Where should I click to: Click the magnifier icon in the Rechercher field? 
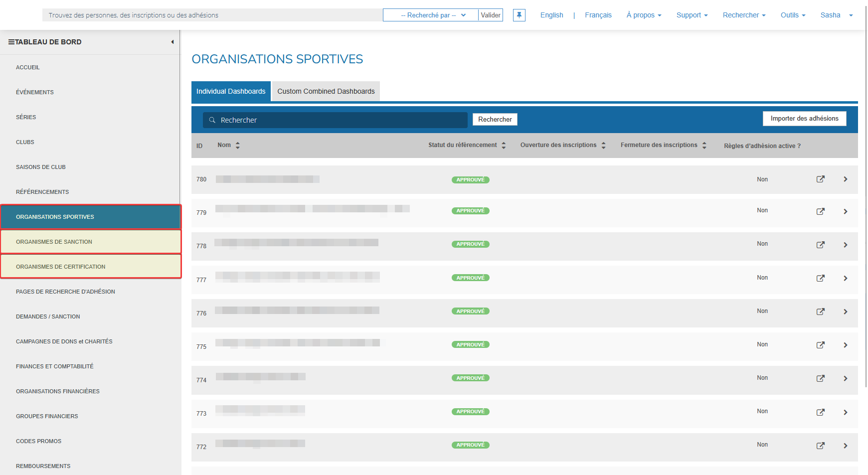212,120
